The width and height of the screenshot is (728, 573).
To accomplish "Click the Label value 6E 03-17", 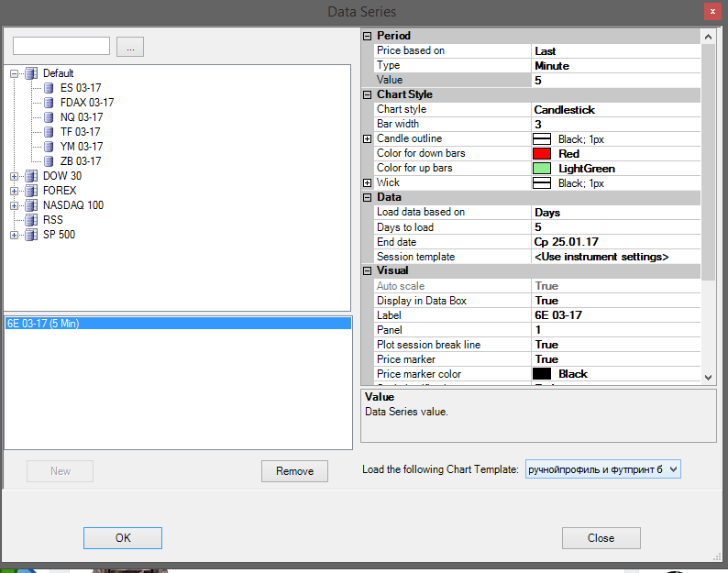I will coord(615,315).
